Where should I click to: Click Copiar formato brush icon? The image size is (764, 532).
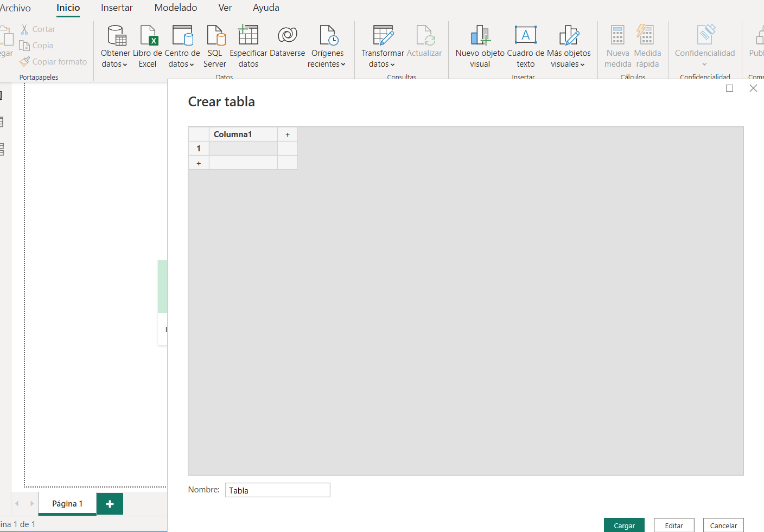click(24, 61)
